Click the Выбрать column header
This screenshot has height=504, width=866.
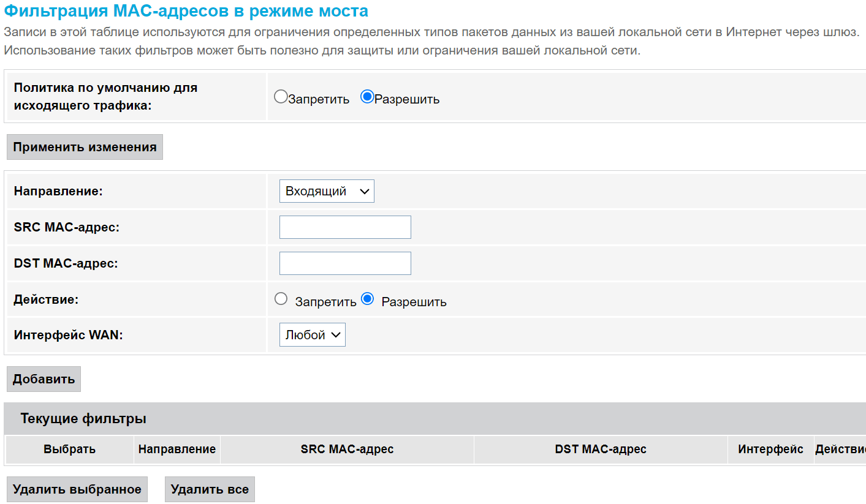coord(69,449)
